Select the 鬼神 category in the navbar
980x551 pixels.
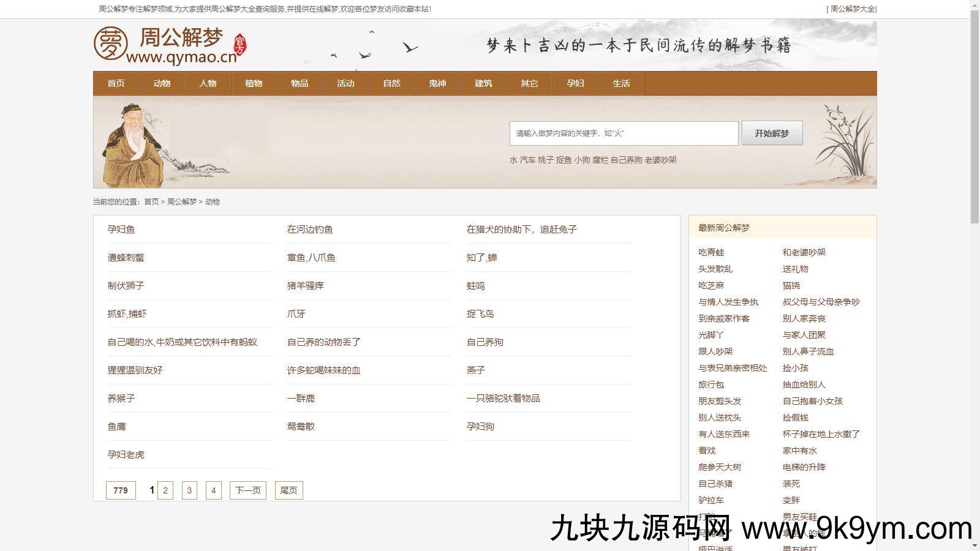pos(437,83)
